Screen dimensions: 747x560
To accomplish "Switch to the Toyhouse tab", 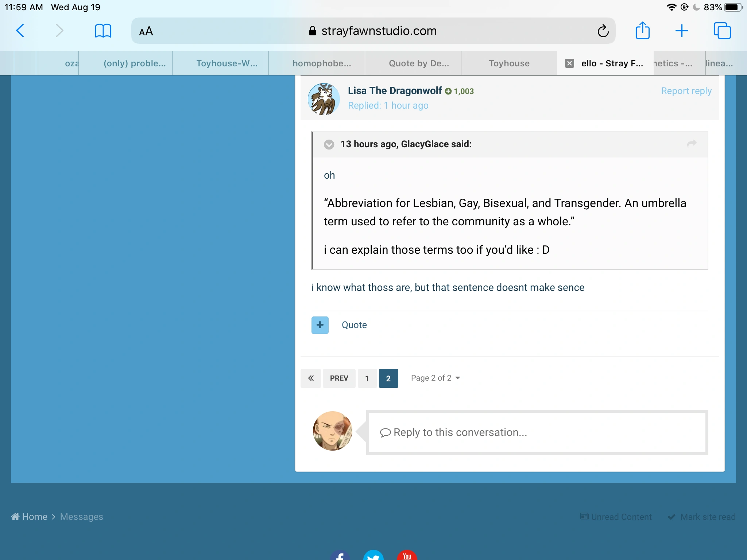I will click(509, 63).
